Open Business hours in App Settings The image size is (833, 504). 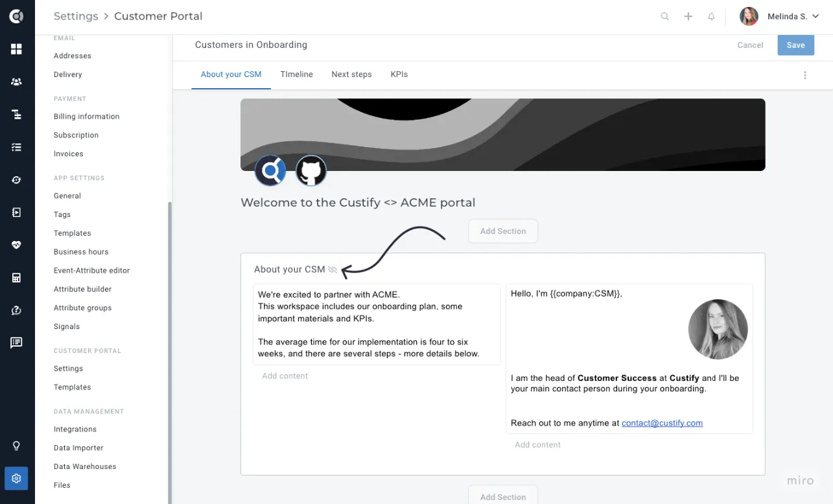click(x=81, y=251)
